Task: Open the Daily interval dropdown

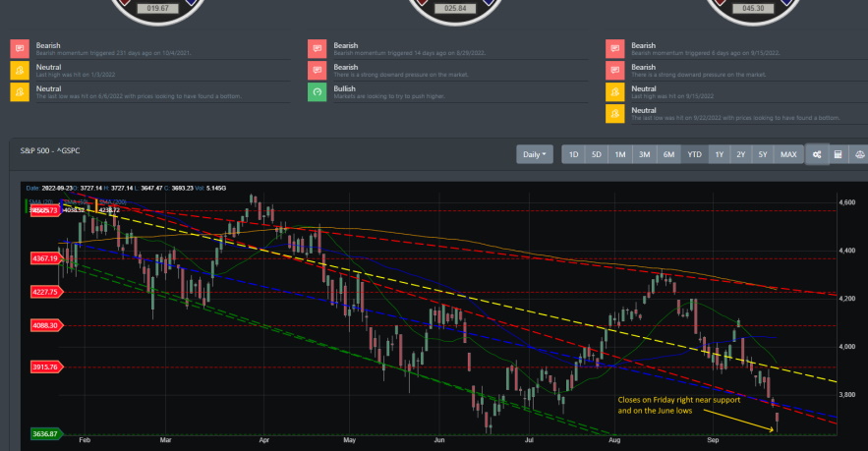Action: click(x=534, y=154)
